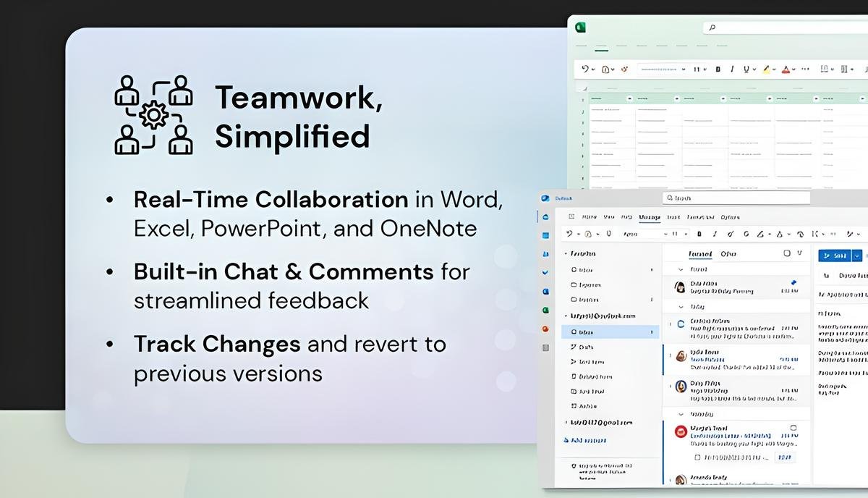Open Mail in Outlook's left app rail
Screen dimensions: 868x498
click(x=545, y=216)
